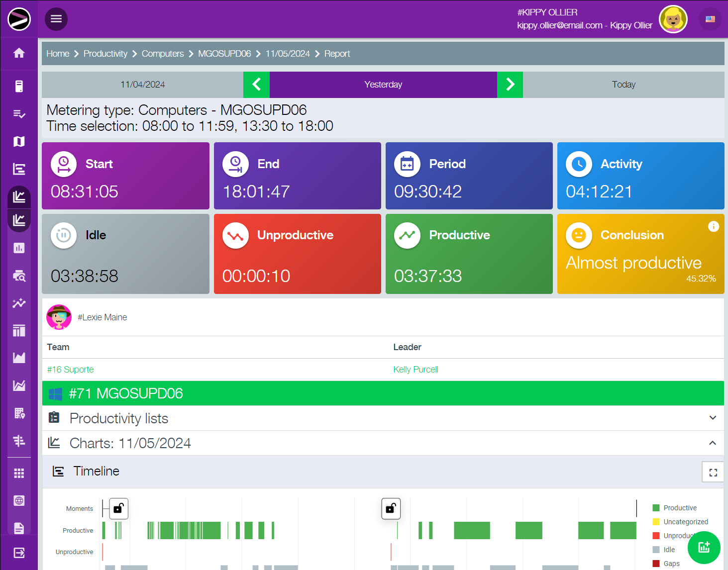Click the apps grid icon in sidebar
Image resolution: width=728 pixels, height=570 pixels.
(x=19, y=473)
